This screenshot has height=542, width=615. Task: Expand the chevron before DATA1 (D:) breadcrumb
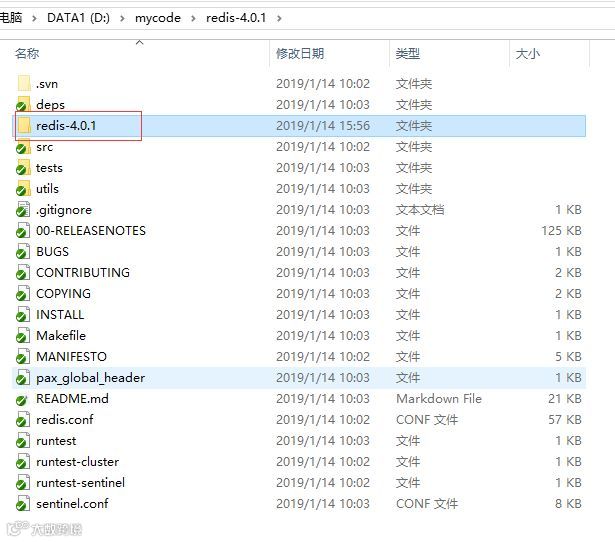[x=35, y=18]
